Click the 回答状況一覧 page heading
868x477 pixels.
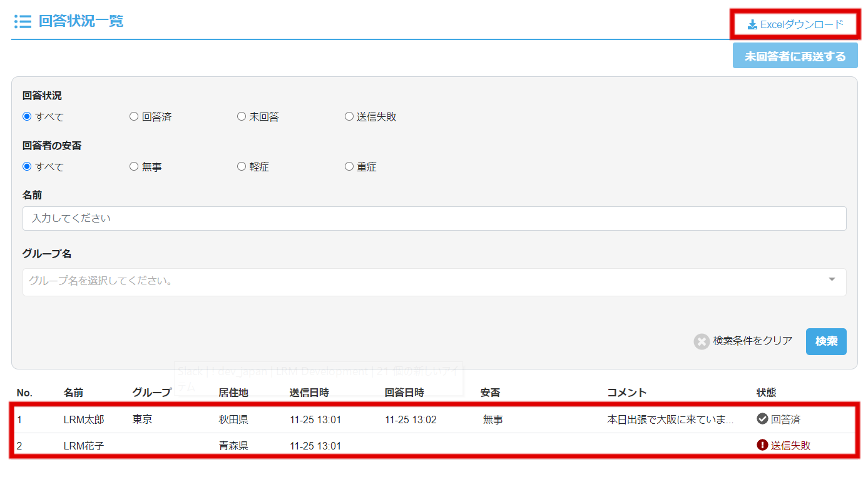pyautogui.click(x=81, y=21)
